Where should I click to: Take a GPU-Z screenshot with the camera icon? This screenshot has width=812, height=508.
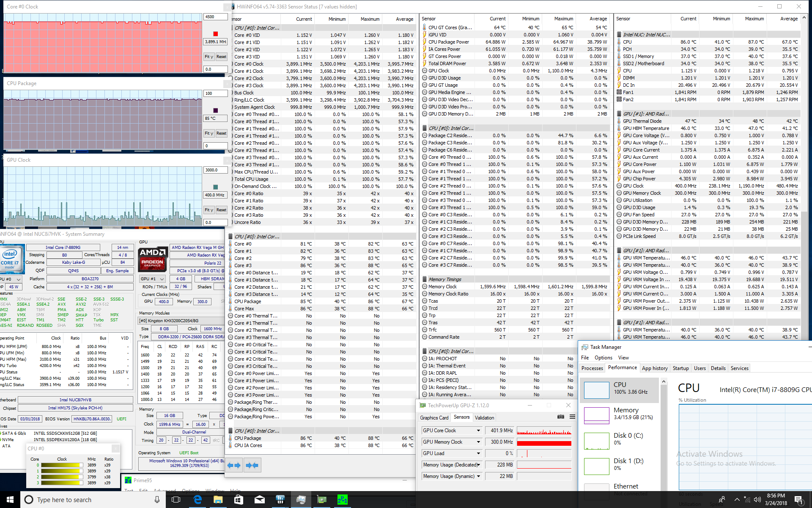[x=561, y=417]
